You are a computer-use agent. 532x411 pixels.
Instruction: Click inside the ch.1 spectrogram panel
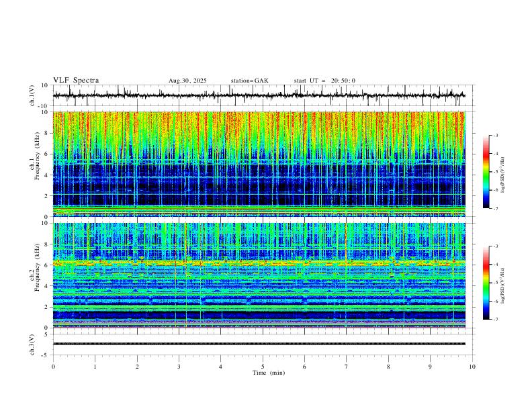pyautogui.click(x=259, y=164)
